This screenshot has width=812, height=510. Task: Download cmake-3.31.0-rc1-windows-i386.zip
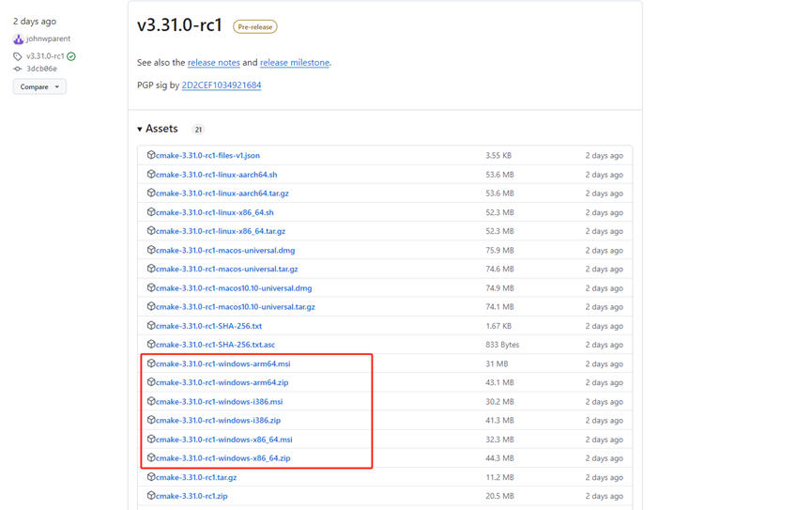pyautogui.click(x=218, y=421)
